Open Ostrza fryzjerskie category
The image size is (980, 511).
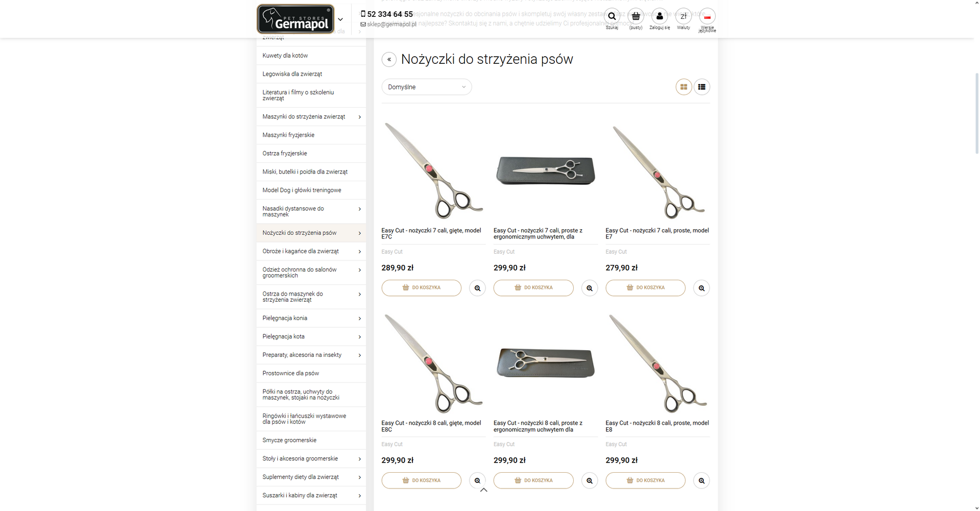311,154
